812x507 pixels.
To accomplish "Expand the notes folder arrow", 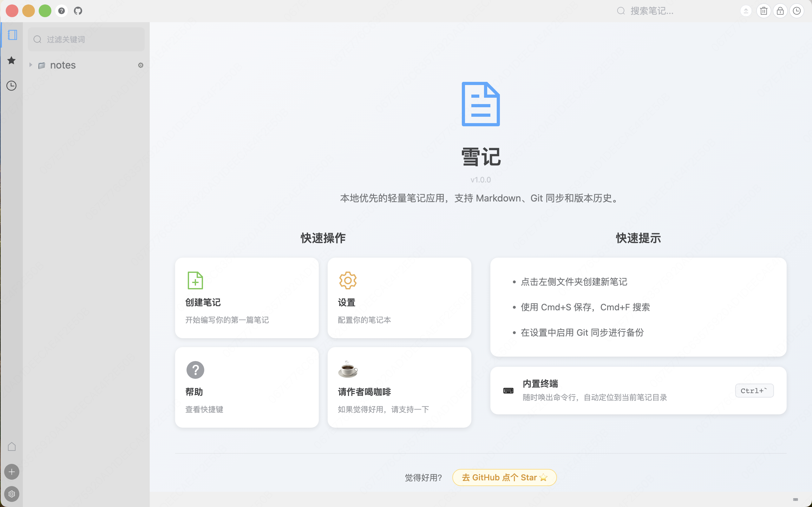I will point(31,65).
